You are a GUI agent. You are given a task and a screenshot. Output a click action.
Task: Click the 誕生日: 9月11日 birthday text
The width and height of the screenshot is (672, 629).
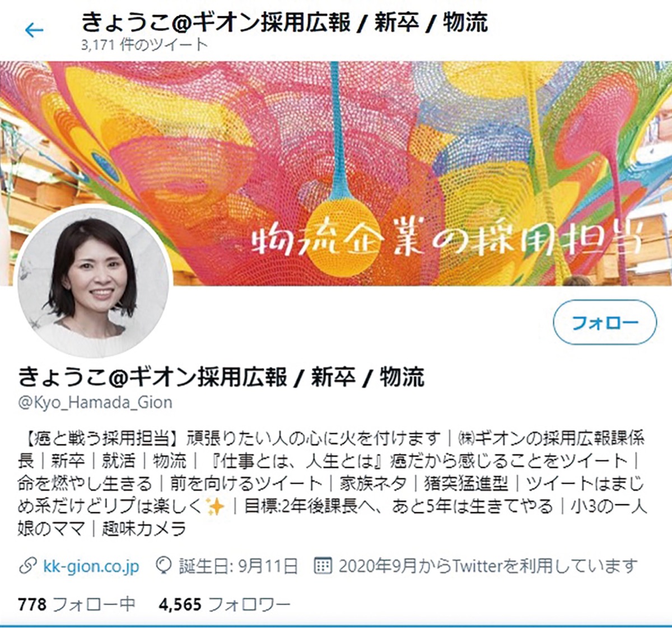(x=238, y=566)
